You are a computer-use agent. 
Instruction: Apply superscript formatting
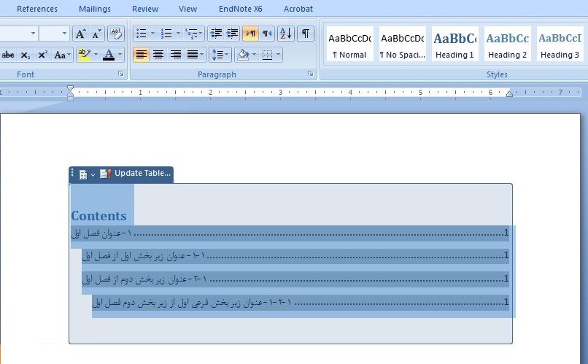tap(42, 55)
